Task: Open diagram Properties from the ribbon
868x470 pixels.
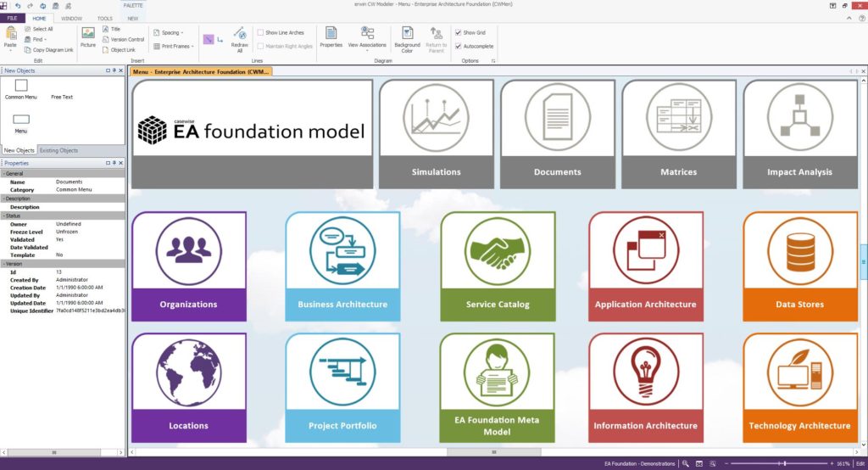Action: click(x=331, y=37)
